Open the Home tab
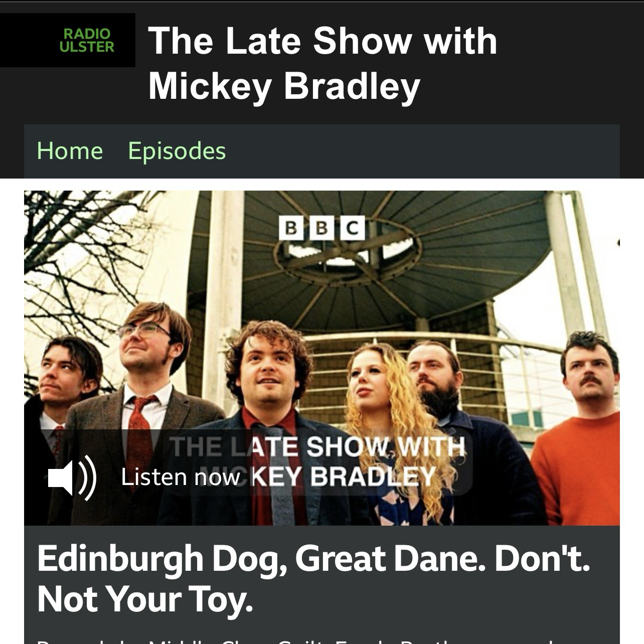The height and width of the screenshot is (644, 644). click(70, 150)
